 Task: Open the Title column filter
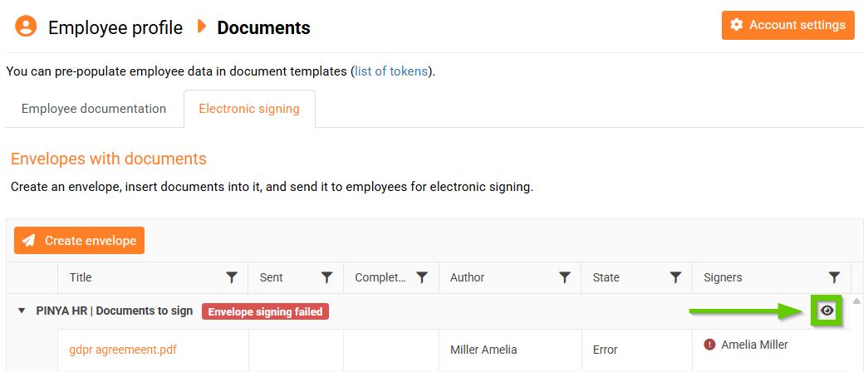pyautogui.click(x=232, y=277)
